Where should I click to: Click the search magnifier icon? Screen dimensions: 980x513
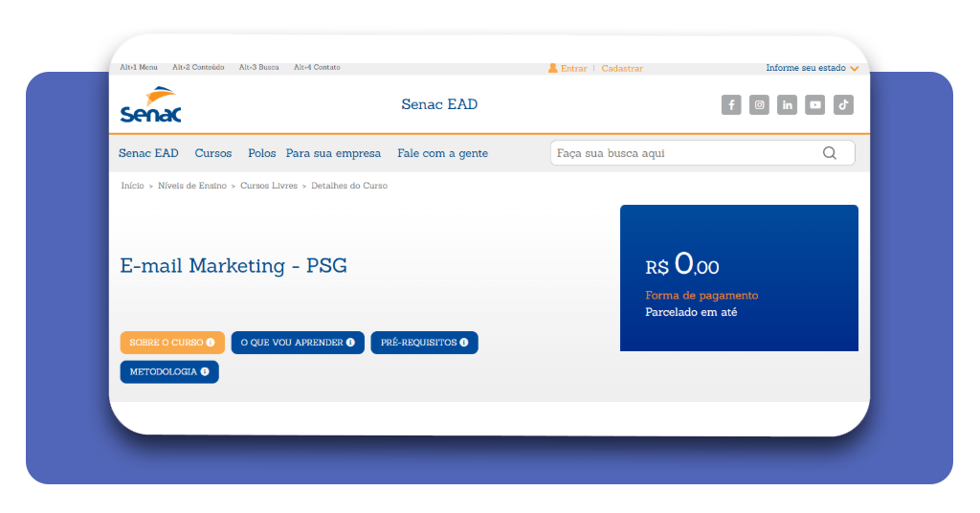pos(830,153)
